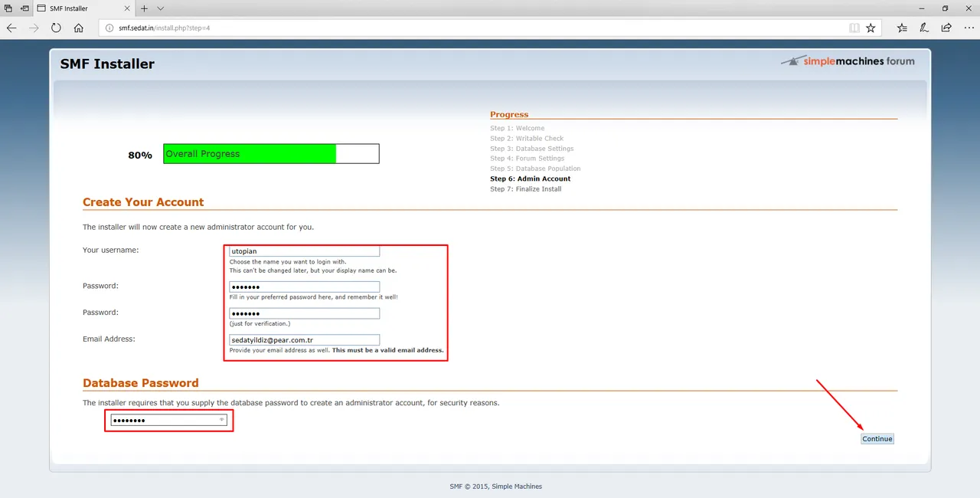Show tab previews chevron
980x498 pixels.
(160, 8)
